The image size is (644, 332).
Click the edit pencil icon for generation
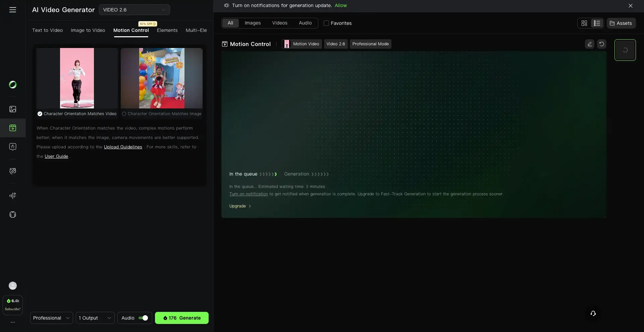click(x=589, y=44)
